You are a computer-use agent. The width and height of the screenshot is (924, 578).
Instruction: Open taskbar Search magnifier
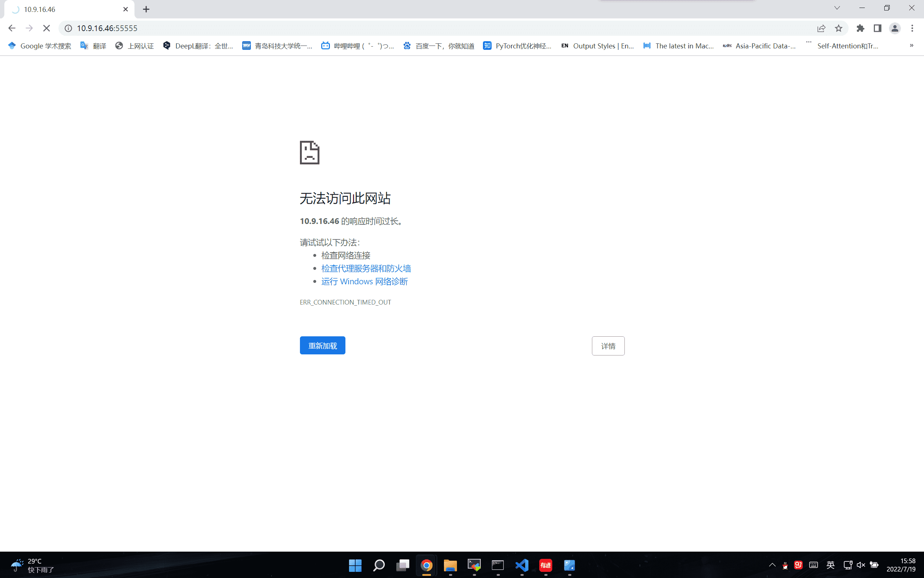[x=379, y=565]
